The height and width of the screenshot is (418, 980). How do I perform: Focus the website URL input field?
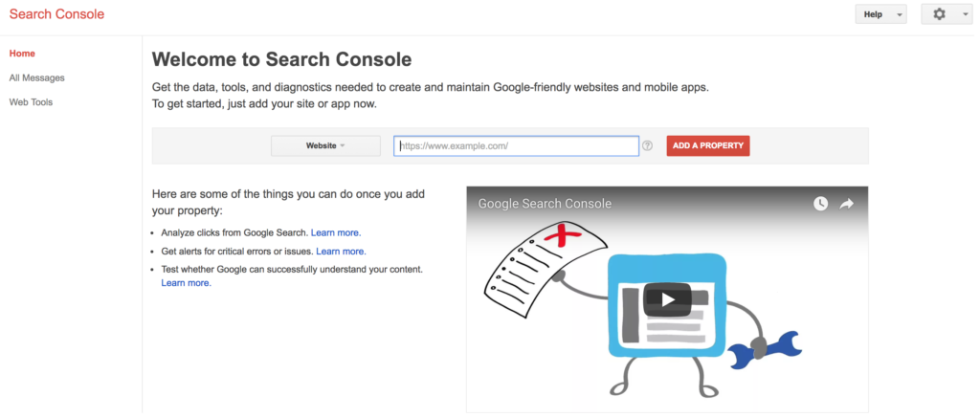pyautogui.click(x=516, y=145)
